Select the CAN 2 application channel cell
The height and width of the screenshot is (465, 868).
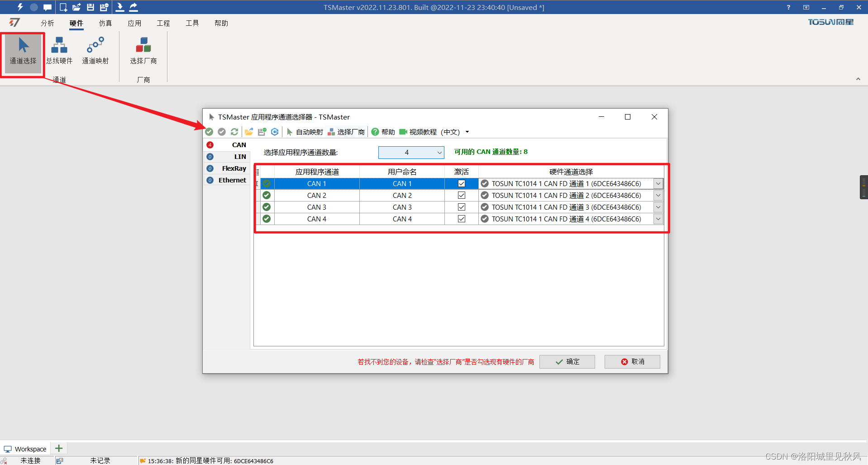tap(317, 195)
